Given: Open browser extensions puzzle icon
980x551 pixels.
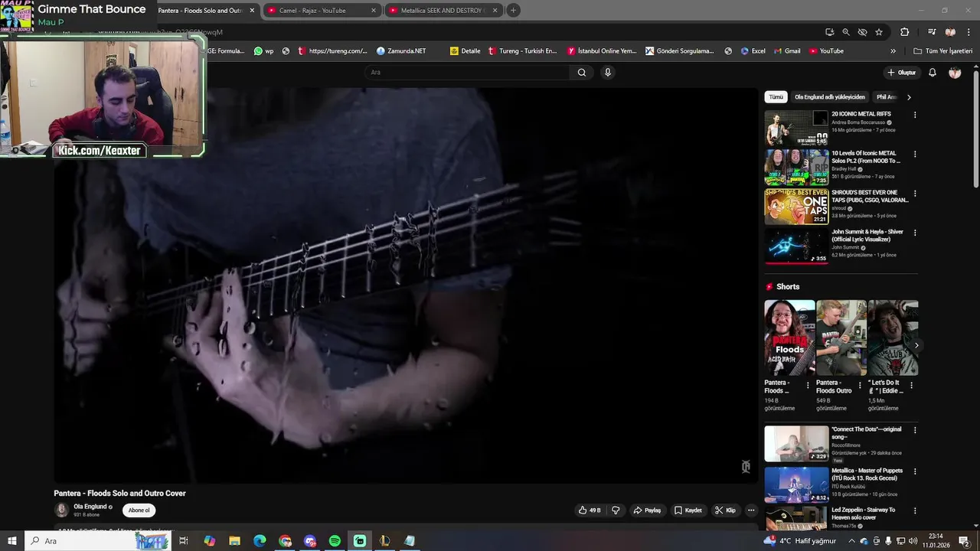Looking at the screenshot, I should [904, 32].
